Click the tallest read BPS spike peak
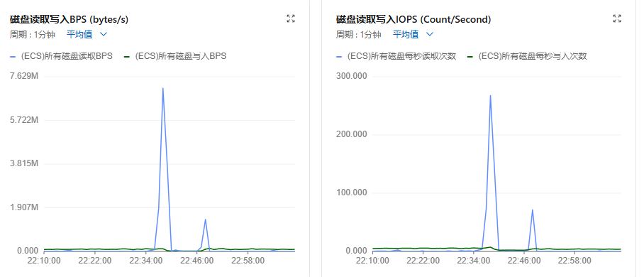The height and width of the screenshot is (277, 644). coord(163,88)
